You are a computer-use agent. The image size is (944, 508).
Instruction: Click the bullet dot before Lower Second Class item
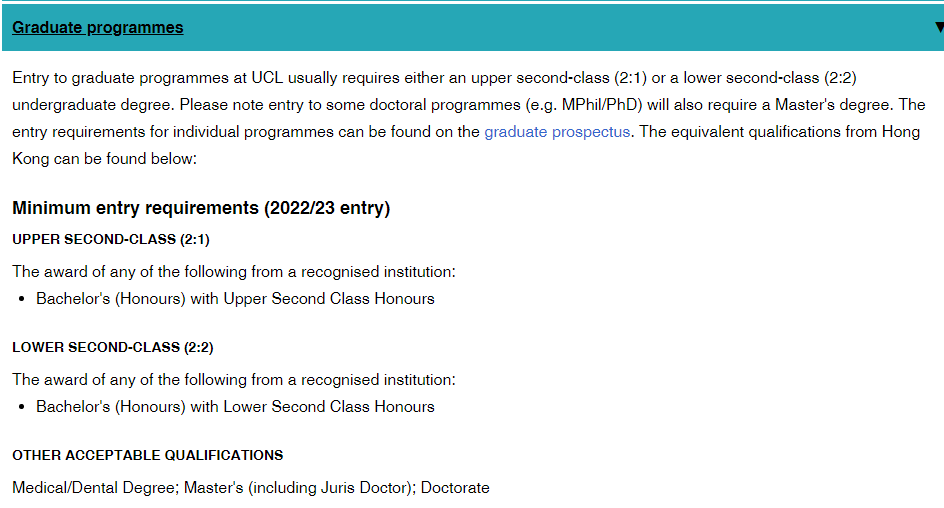tap(21, 407)
